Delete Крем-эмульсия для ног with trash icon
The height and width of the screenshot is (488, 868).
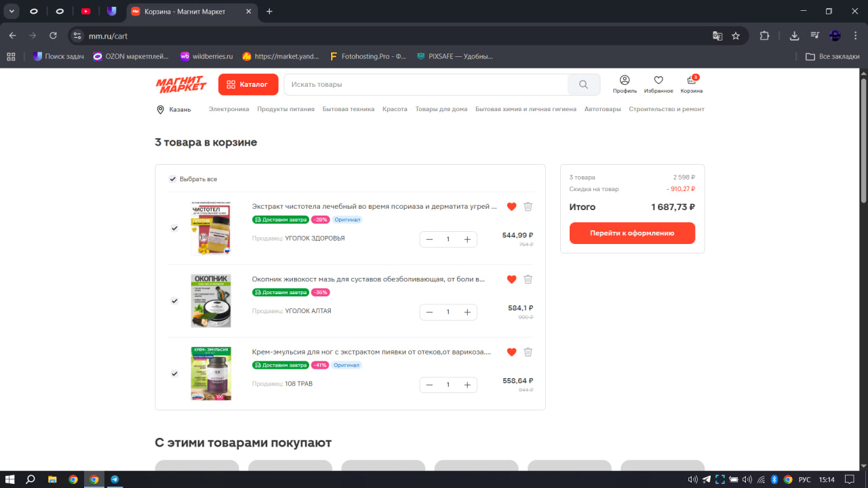528,352
